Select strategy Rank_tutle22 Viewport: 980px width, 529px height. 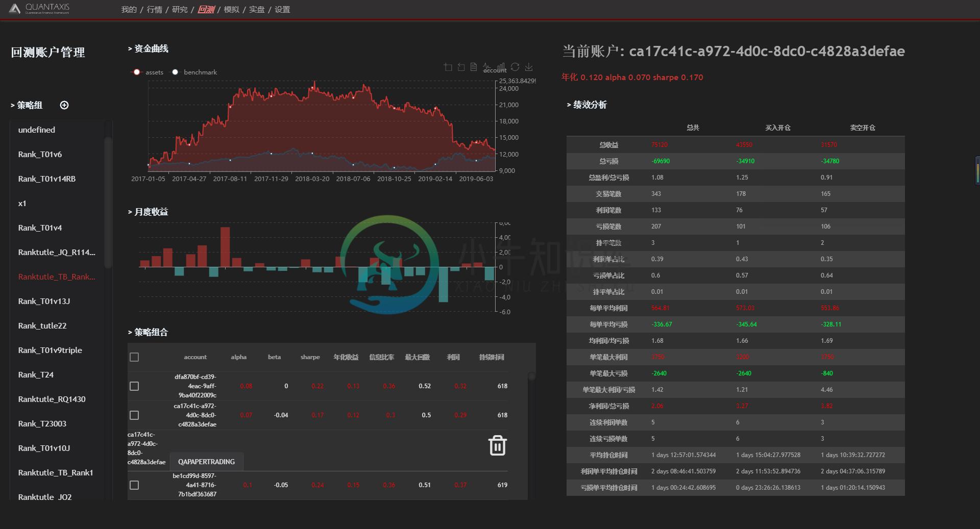click(x=42, y=326)
